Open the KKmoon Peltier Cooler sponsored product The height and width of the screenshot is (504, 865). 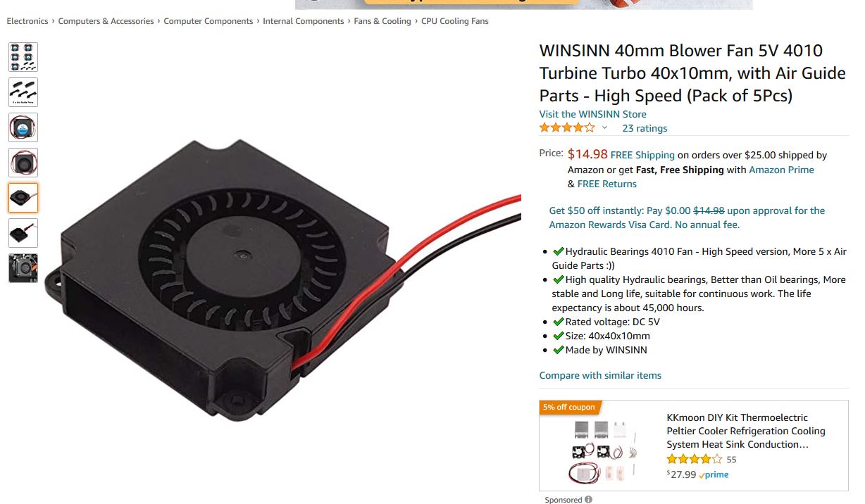point(746,431)
